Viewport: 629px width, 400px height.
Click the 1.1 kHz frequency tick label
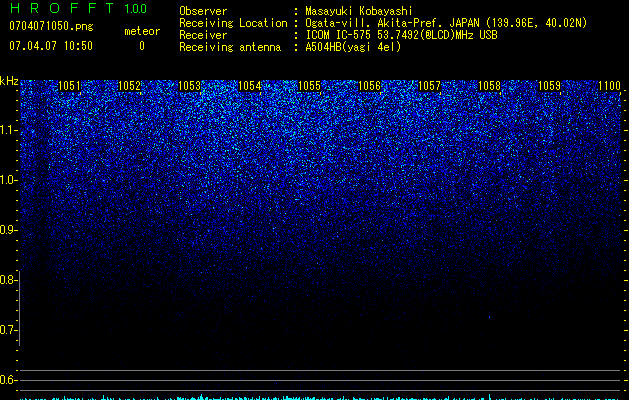pyautogui.click(x=8, y=130)
